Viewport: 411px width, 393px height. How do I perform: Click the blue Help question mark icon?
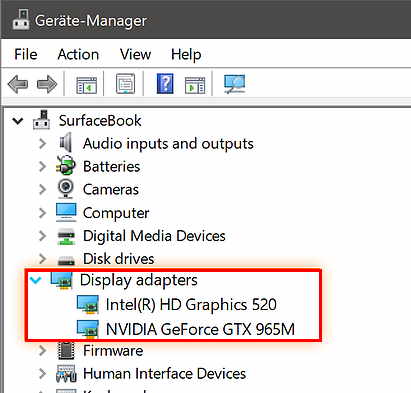tap(165, 83)
